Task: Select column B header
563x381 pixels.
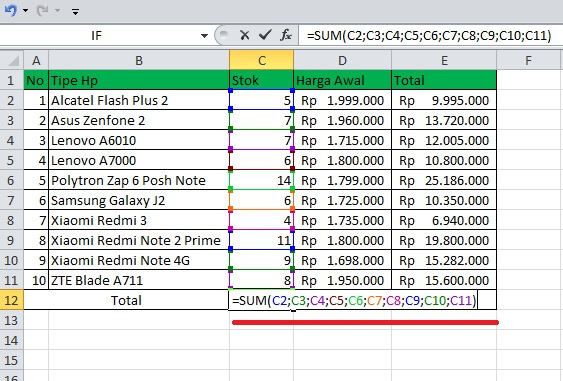Action: click(x=139, y=60)
